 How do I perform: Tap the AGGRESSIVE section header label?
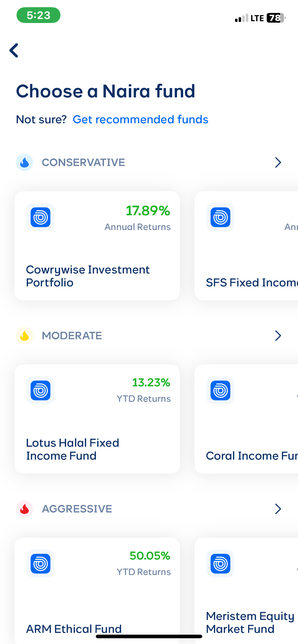click(77, 509)
